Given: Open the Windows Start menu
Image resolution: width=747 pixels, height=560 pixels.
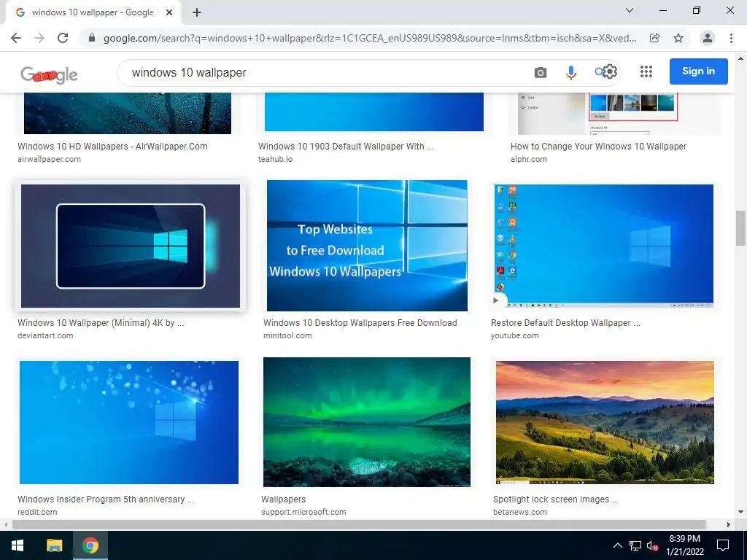Looking at the screenshot, I should click(18, 545).
